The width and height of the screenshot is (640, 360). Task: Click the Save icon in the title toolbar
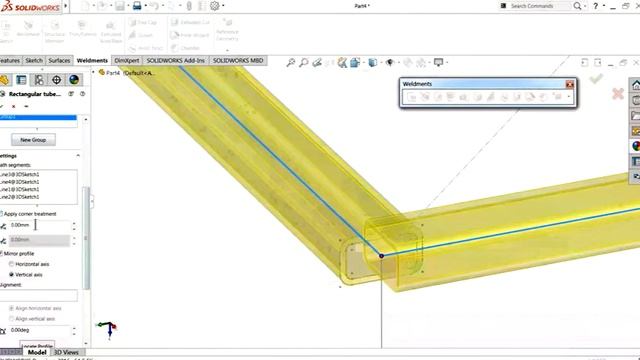(120, 6)
